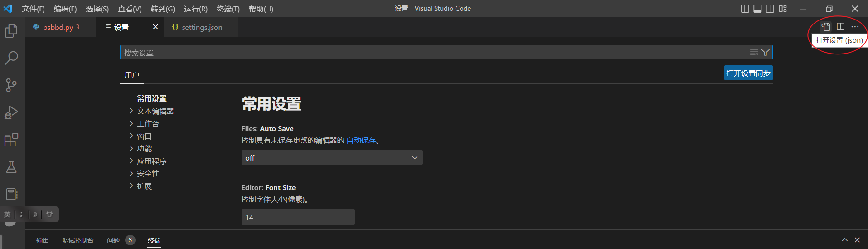The height and width of the screenshot is (249, 868).
Task: Switch to the 输出 panel tab
Action: point(43,240)
